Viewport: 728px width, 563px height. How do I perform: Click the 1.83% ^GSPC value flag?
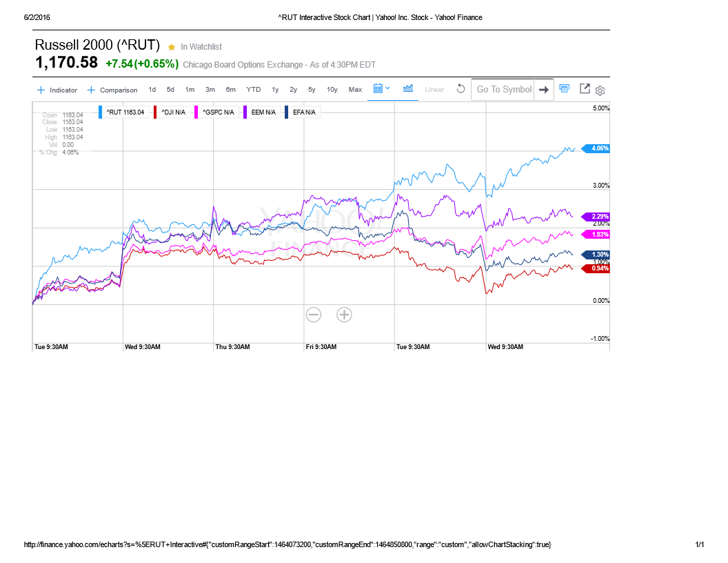(x=596, y=235)
